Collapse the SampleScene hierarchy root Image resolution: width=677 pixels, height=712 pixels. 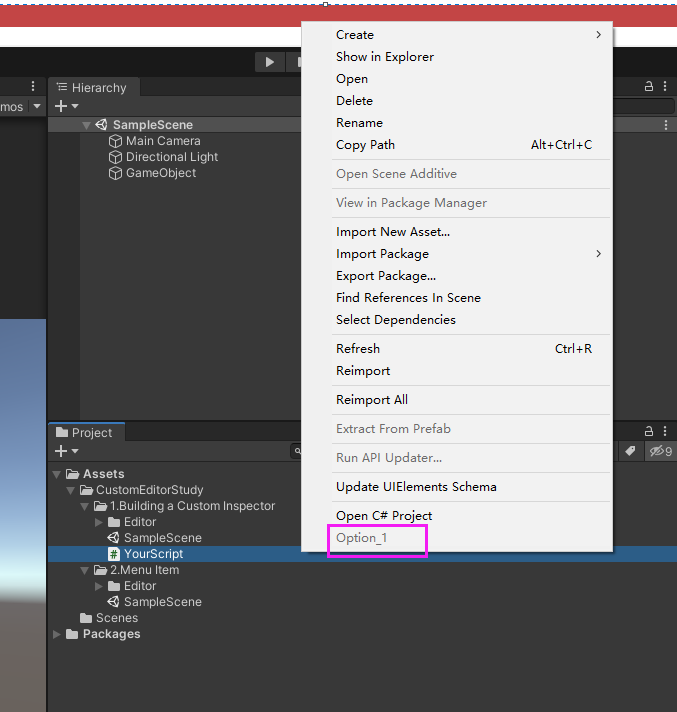(86, 125)
